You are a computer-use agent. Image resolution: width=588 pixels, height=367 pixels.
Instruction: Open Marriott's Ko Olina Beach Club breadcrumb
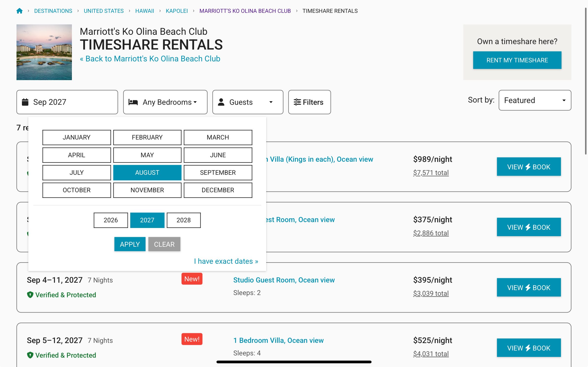click(x=245, y=11)
